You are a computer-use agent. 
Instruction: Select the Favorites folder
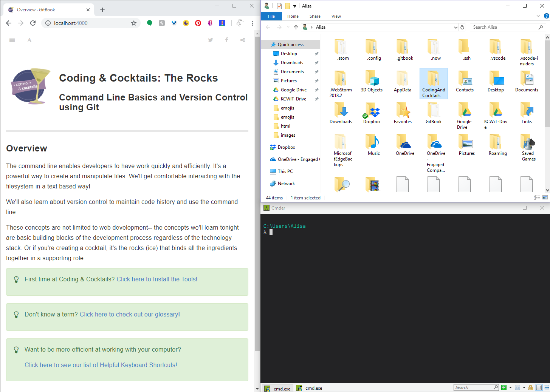(403, 113)
